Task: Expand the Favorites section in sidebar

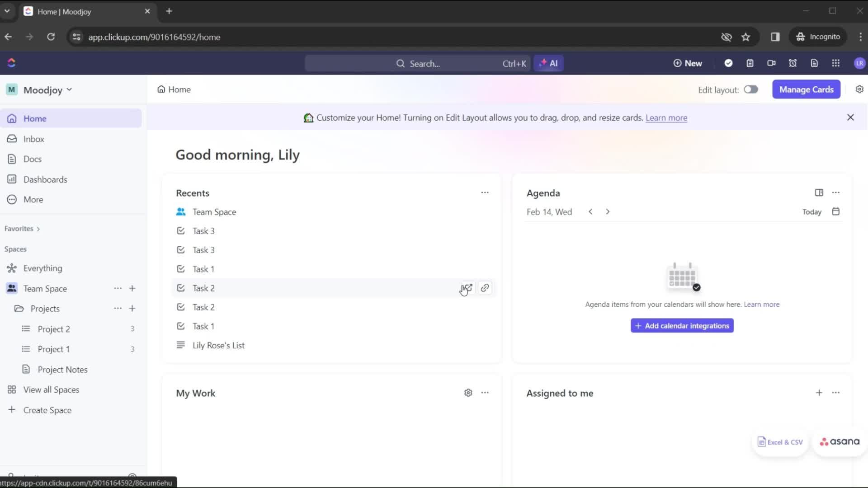Action: coord(38,228)
